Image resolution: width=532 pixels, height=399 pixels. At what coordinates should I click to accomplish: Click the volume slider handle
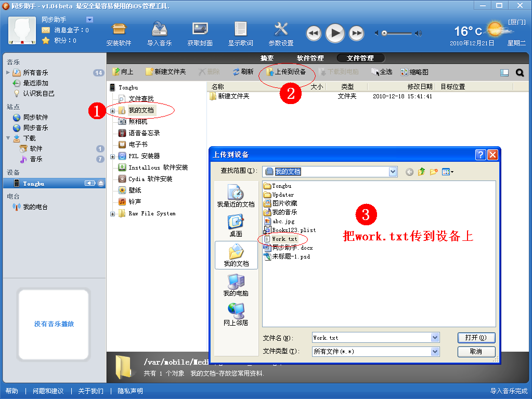pyautogui.click(x=384, y=33)
